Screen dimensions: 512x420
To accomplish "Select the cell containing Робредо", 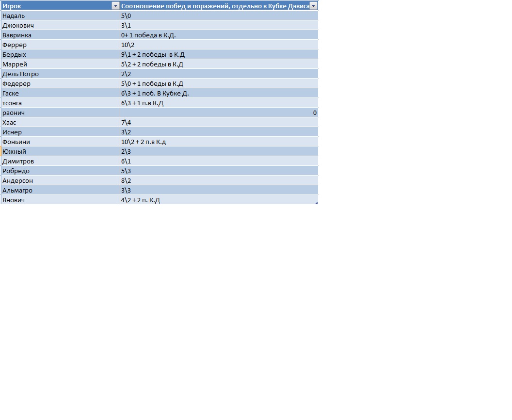I will 61,171.
